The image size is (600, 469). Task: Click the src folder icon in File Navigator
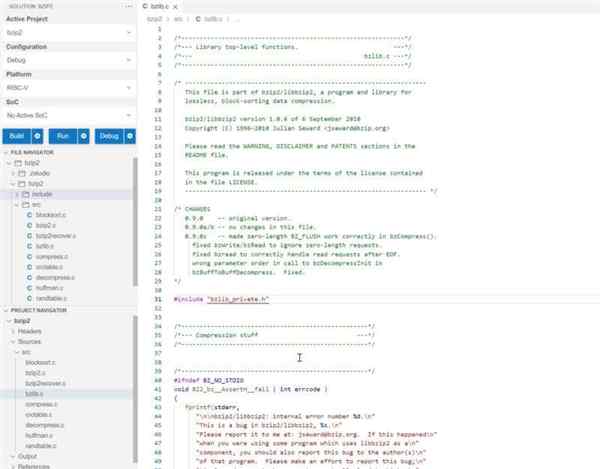(x=26, y=205)
